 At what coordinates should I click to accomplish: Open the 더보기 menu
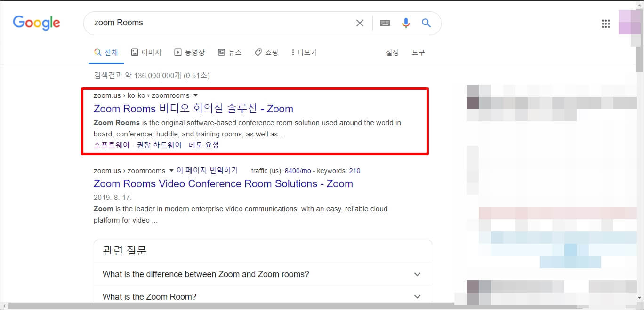click(304, 52)
